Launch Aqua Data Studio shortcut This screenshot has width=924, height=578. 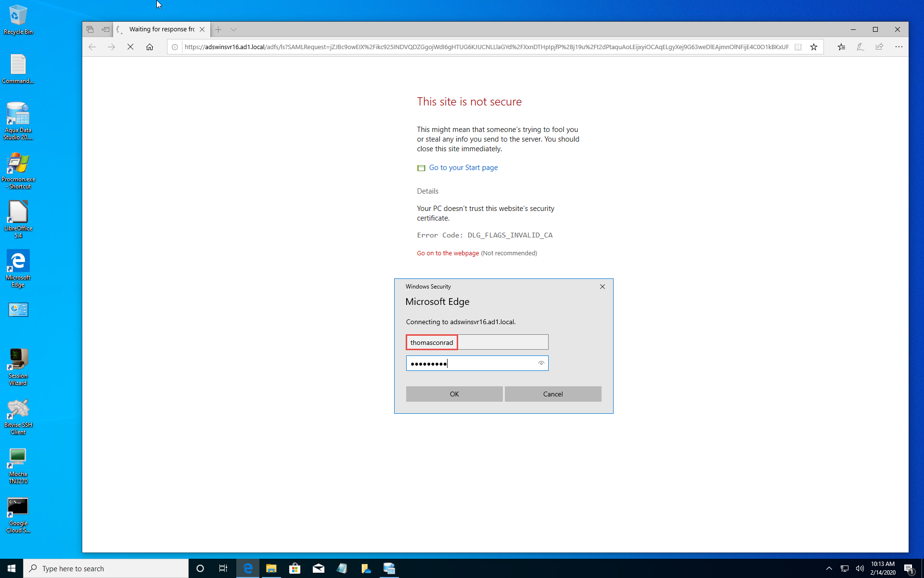[18, 121]
